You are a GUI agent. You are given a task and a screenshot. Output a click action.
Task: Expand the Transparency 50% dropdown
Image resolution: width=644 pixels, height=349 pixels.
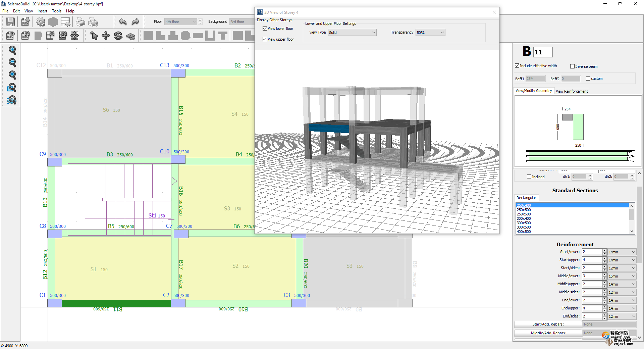point(430,33)
